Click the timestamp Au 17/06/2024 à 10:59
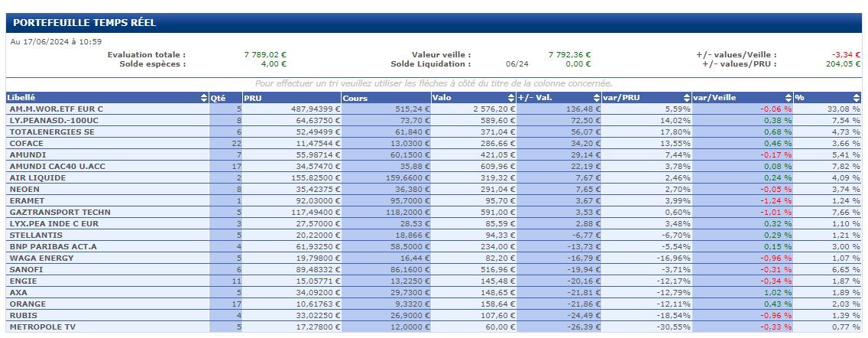The height and width of the screenshot is (338, 868). tap(56, 41)
